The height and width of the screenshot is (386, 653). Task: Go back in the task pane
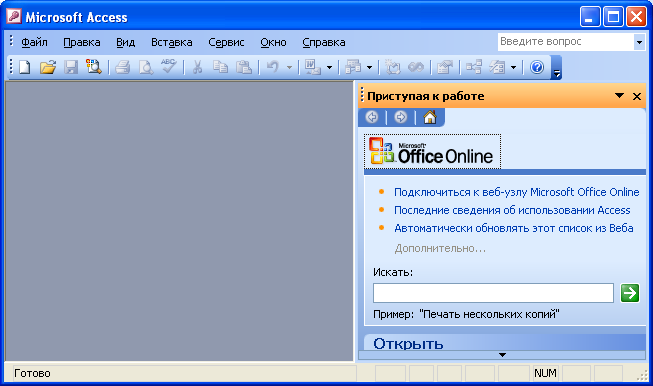pos(372,117)
